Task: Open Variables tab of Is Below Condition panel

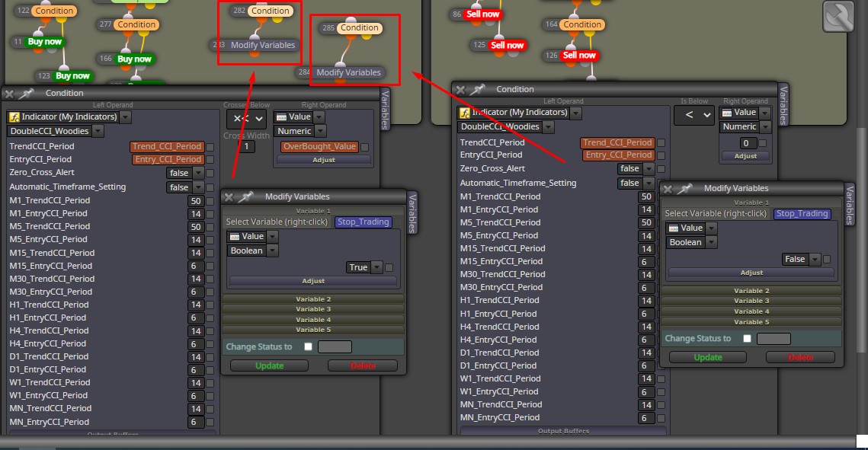Action: coord(783,105)
